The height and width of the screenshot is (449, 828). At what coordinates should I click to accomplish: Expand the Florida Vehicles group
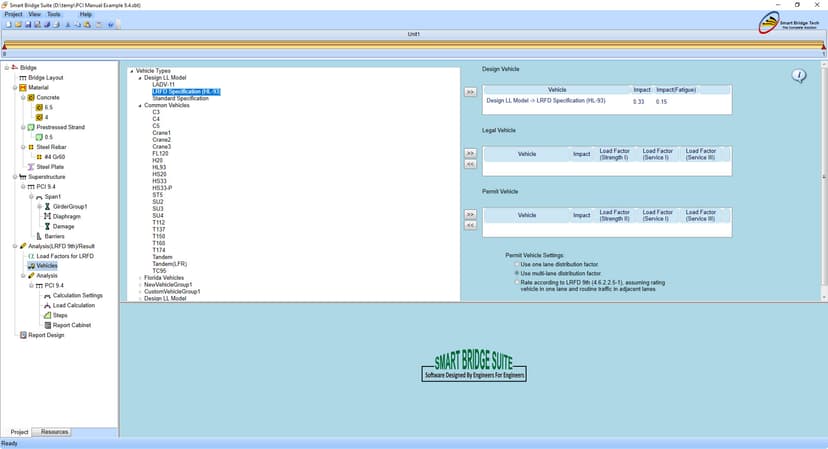coord(140,278)
